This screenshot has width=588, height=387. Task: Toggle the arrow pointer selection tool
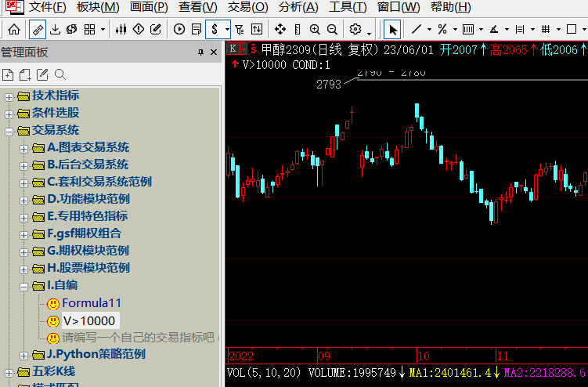click(x=393, y=29)
